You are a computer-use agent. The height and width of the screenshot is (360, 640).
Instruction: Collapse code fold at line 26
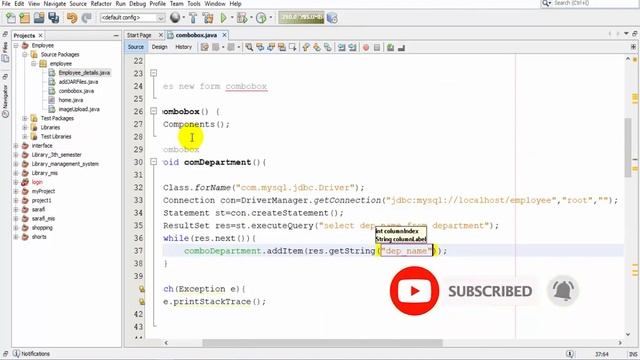pos(153,111)
